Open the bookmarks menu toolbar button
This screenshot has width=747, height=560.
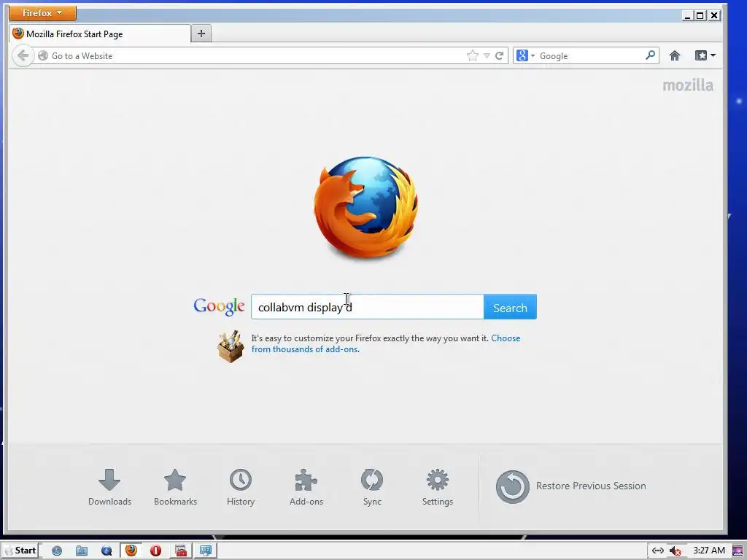[x=705, y=55]
